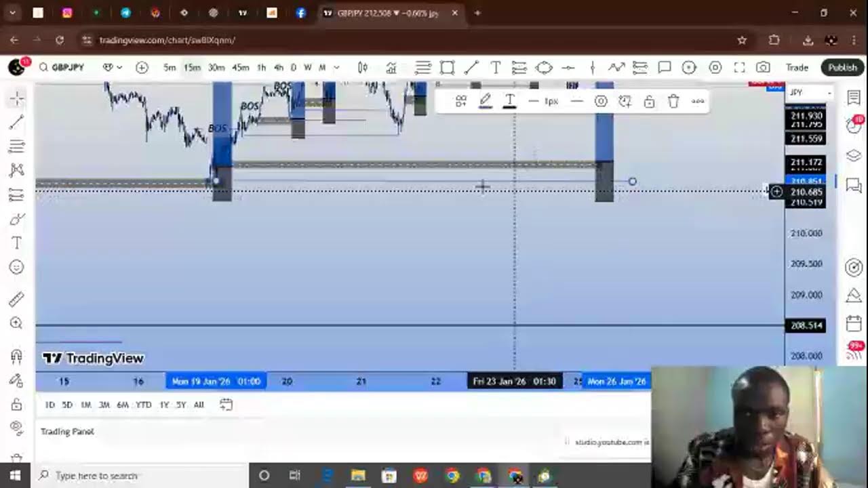Open the Windows Start menu
868x488 pixels.
coord(15,476)
